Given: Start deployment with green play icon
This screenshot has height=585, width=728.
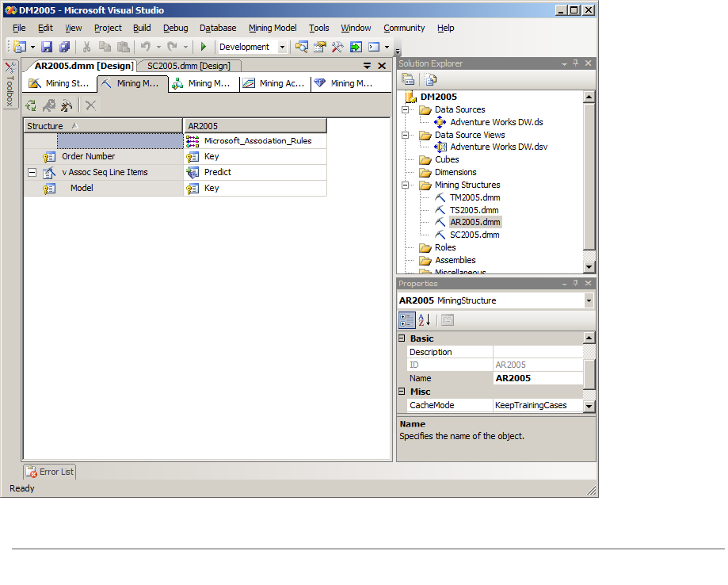Looking at the screenshot, I should tap(203, 47).
